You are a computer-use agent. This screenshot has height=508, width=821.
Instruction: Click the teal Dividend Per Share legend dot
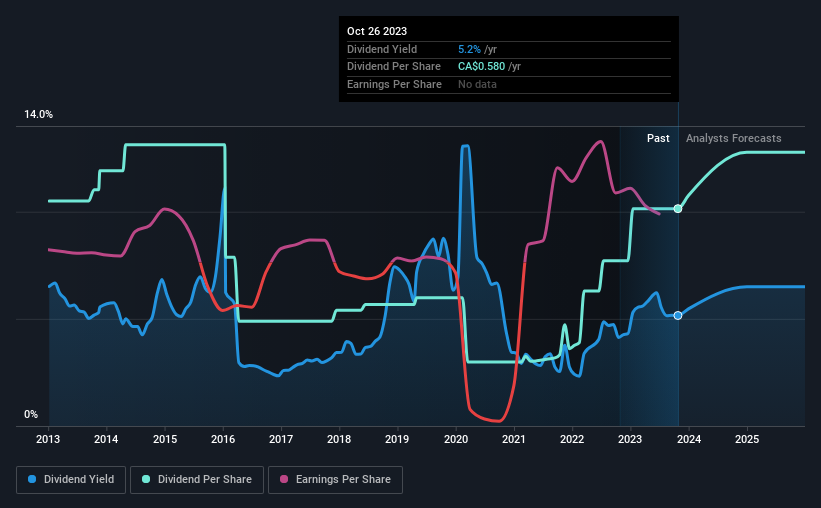click(146, 479)
